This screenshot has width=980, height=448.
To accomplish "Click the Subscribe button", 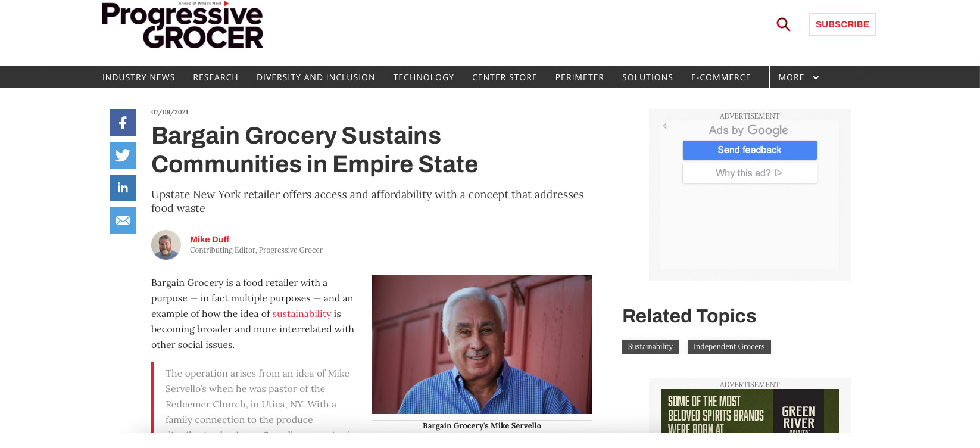I will [842, 24].
